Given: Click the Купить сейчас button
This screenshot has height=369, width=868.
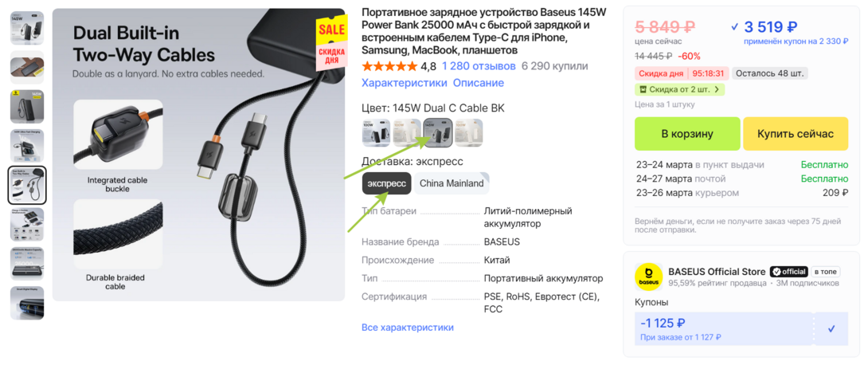Looking at the screenshot, I should [796, 134].
